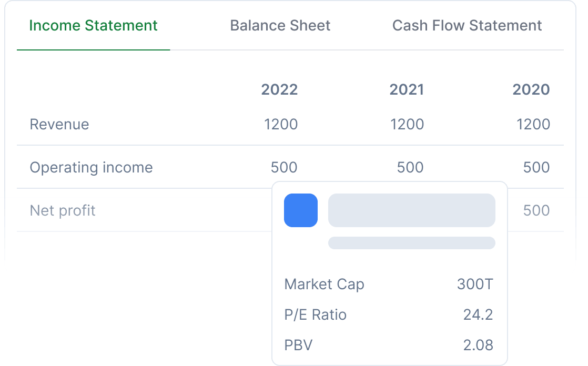The image size is (588, 366).
Task: Select the Net profit row label
Action: click(x=63, y=211)
